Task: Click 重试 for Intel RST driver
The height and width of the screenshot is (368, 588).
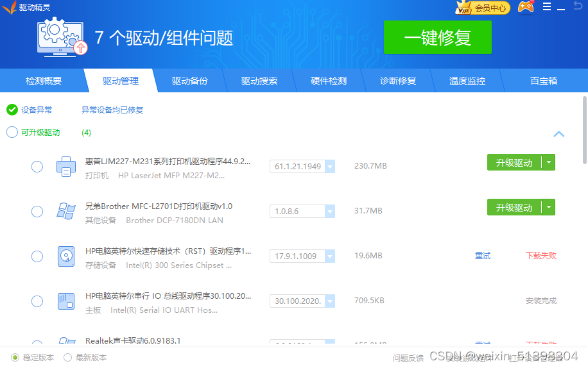Action: pyautogui.click(x=483, y=256)
